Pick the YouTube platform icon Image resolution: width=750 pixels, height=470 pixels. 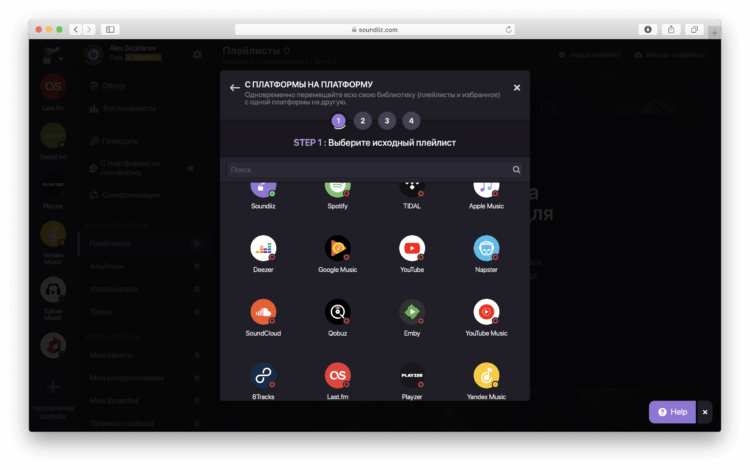(412, 248)
